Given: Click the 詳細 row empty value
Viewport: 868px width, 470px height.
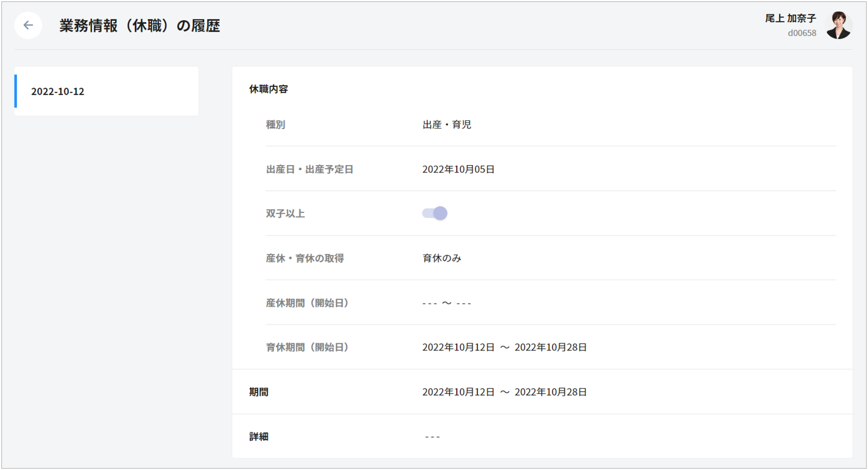Looking at the screenshot, I should [432, 437].
